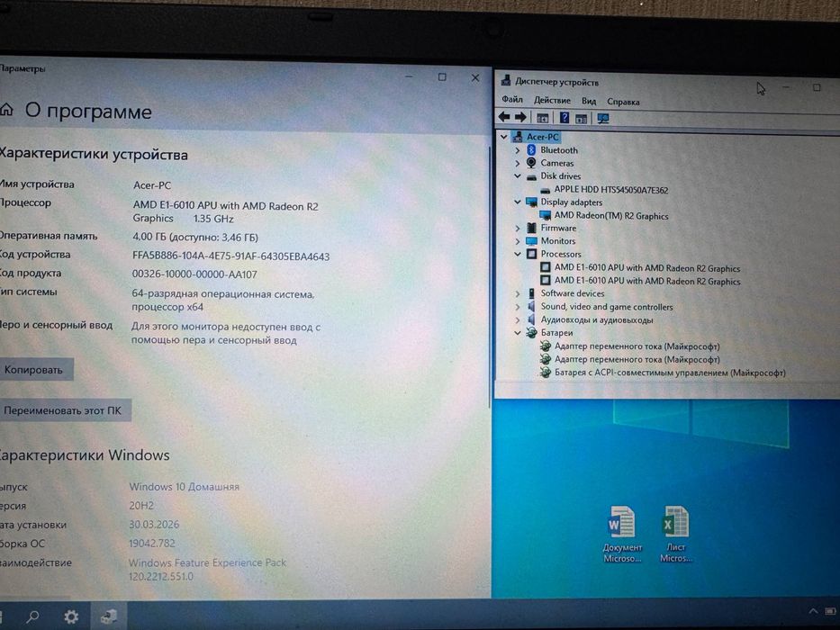The height and width of the screenshot is (630, 840).
Task: Click OS build 19042.782 value
Action: pyautogui.click(x=152, y=544)
